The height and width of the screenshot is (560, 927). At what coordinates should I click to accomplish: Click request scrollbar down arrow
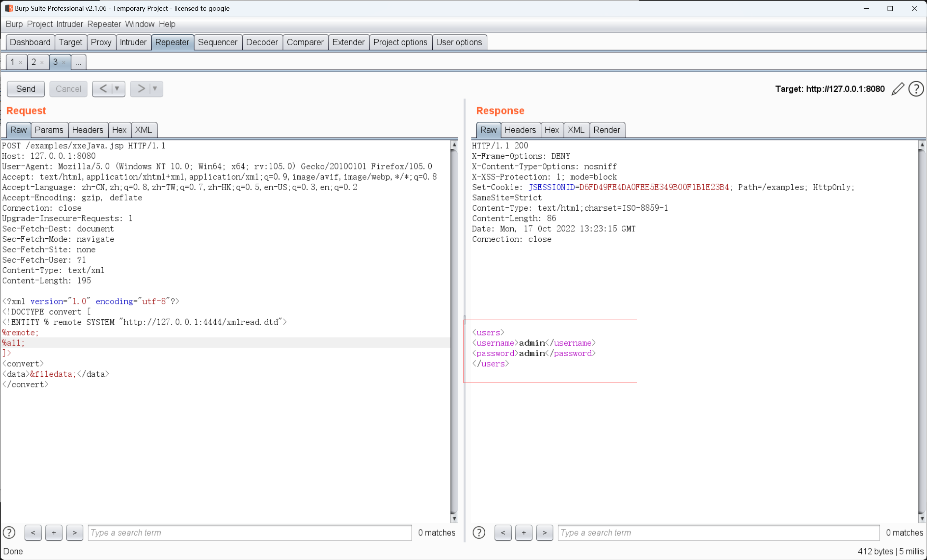click(x=454, y=518)
